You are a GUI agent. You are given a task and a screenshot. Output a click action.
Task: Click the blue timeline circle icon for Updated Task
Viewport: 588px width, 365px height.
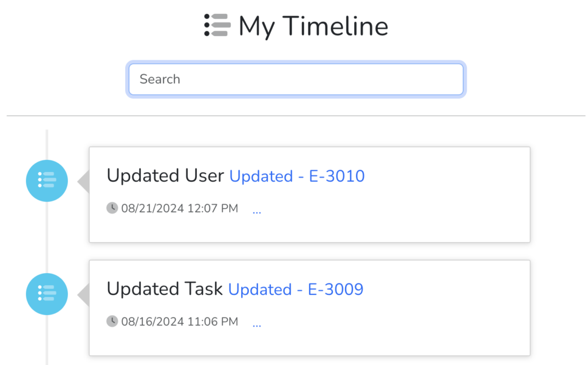pyautogui.click(x=47, y=294)
